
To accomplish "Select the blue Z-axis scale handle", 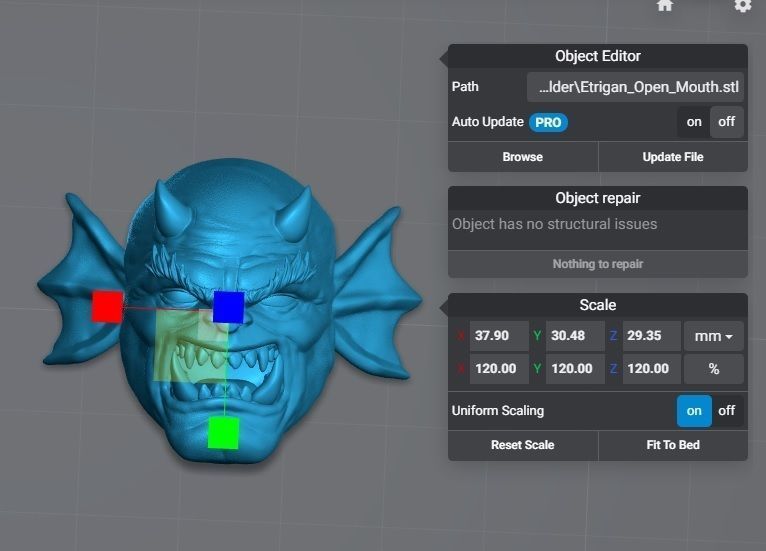I will 229,307.
